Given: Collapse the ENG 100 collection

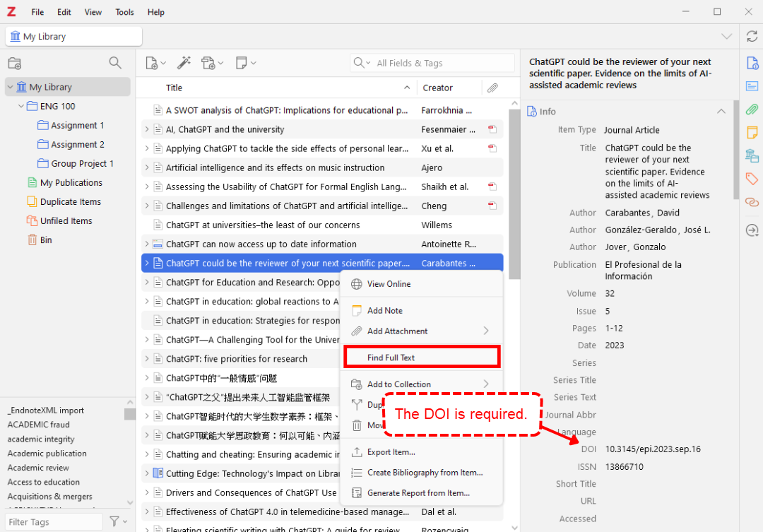Looking at the screenshot, I should pos(21,107).
